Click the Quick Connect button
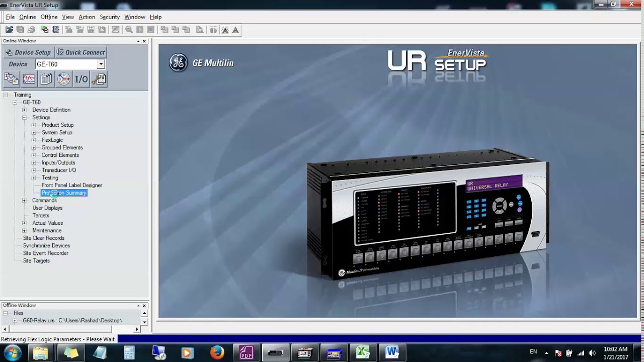 [80, 52]
